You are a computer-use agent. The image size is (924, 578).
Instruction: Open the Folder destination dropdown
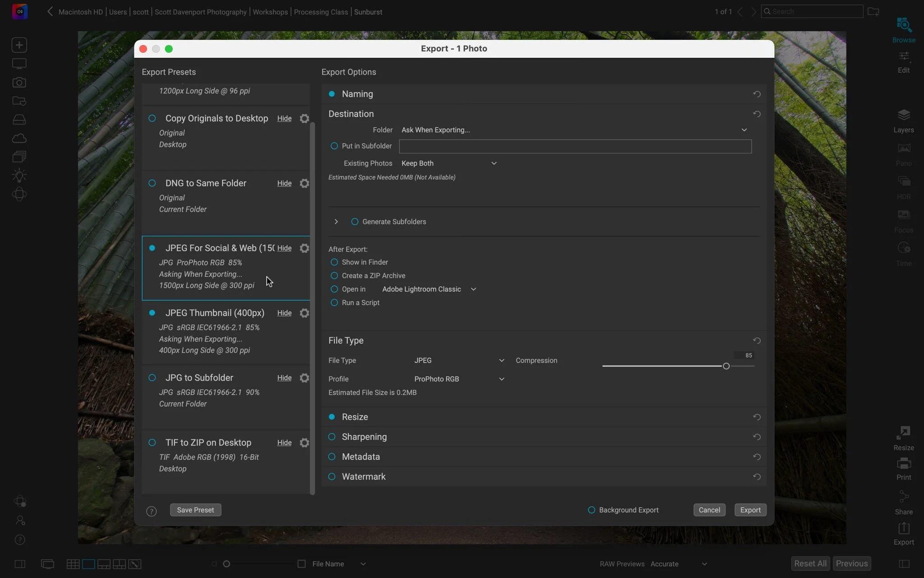(573, 130)
